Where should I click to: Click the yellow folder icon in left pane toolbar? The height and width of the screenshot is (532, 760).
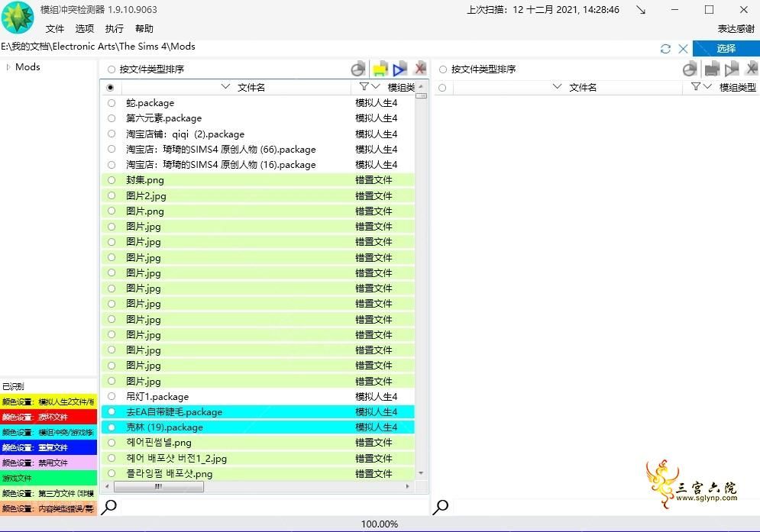click(380, 69)
